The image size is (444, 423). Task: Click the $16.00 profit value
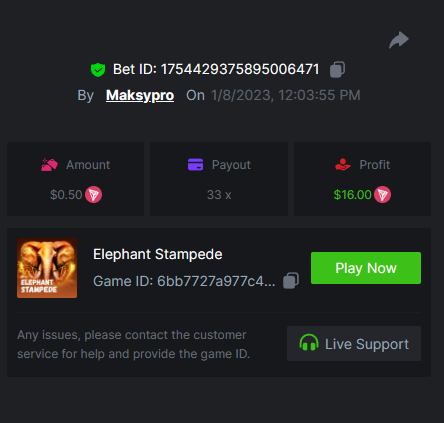352,195
